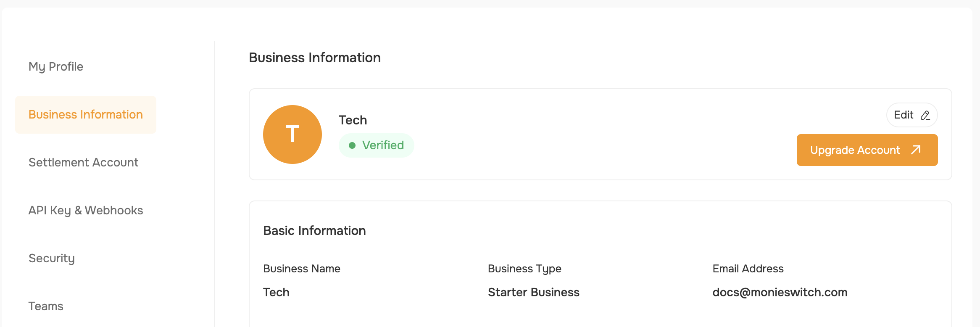The width and height of the screenshot is (980, 327).
Task: Open the Security settings section
Action: (52, 258)
